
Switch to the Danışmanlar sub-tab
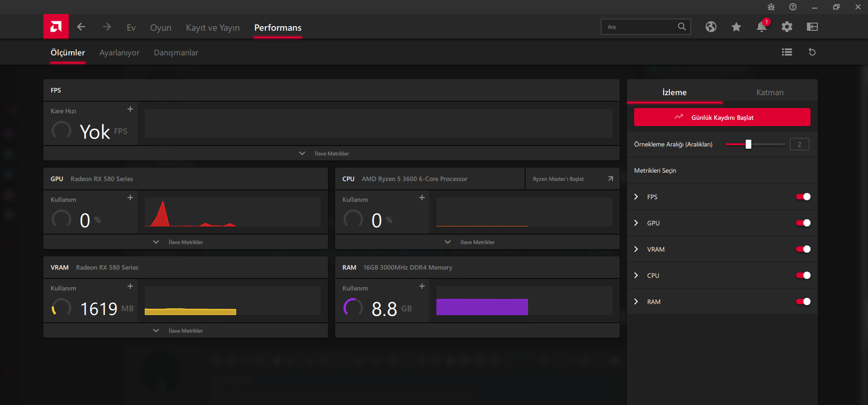click(176, 53)
